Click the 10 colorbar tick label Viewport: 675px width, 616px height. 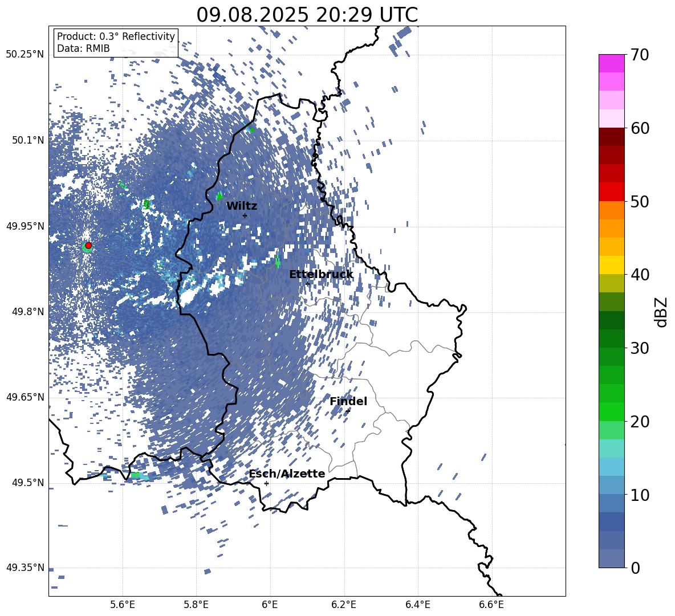coord(640,495)
